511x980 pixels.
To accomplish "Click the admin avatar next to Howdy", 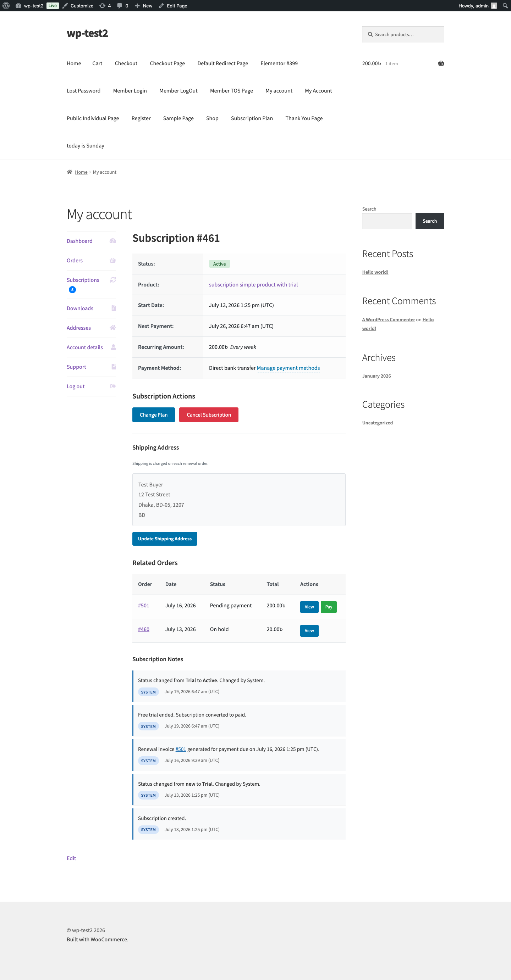I will coord(494,6).
